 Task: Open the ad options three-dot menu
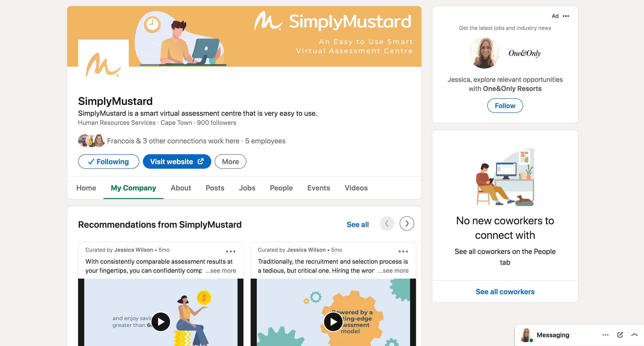coord(566,16)
